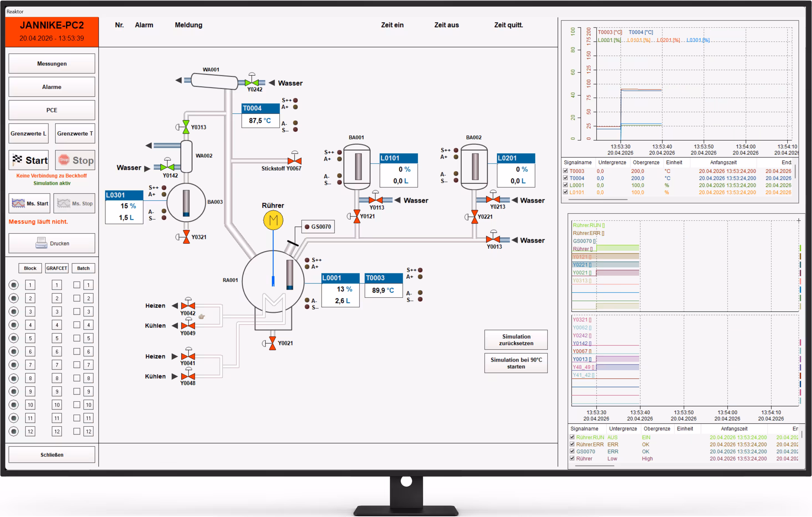Click the L0001 level display field
812x517 pixels.
coord(340,290)
